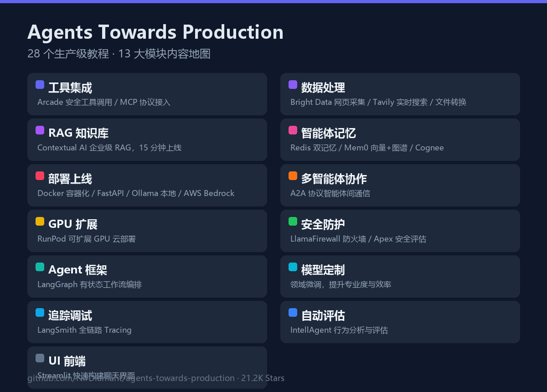The width and height of the screenshot is (547, 392).
Task: Click the 28 个生产级教程 subtitle
Action: pyautogui.click(x=119, y=54)
